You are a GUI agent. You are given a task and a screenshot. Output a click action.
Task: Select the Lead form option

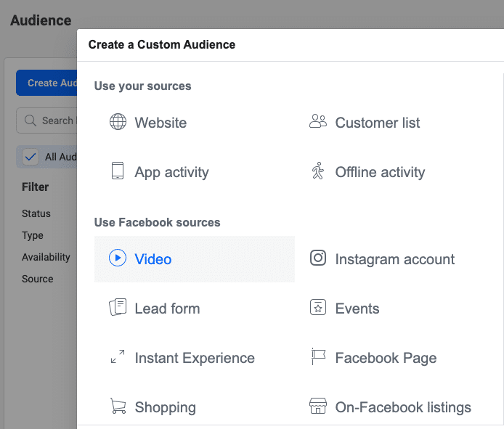pyautogui.click(x=195, y=309)
